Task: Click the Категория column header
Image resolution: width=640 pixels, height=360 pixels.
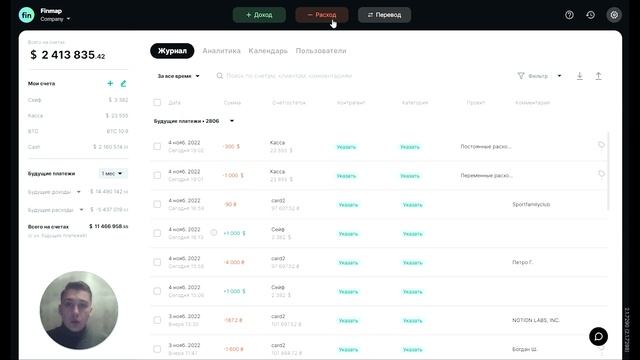Action: point(415,102)
